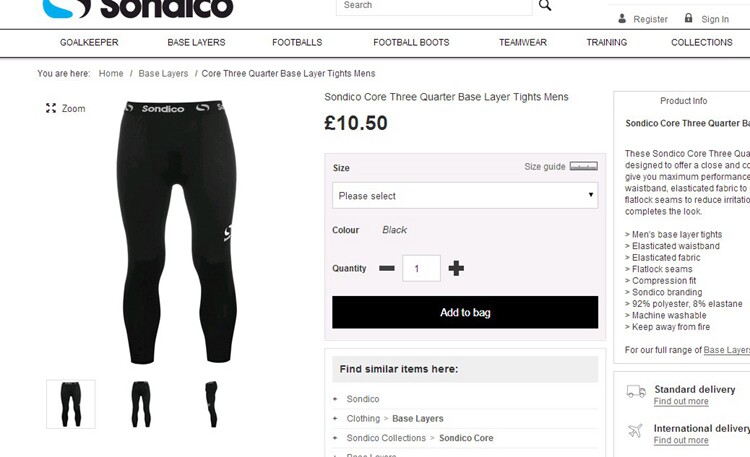Click the Add to bag button
This screenshot has height=457, width=750.
(465, 312)
